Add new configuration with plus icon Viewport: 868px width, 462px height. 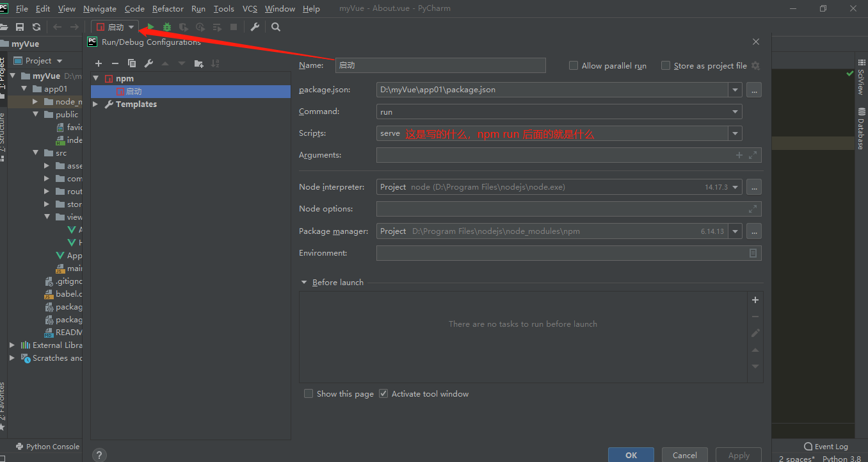pos(99,63)
